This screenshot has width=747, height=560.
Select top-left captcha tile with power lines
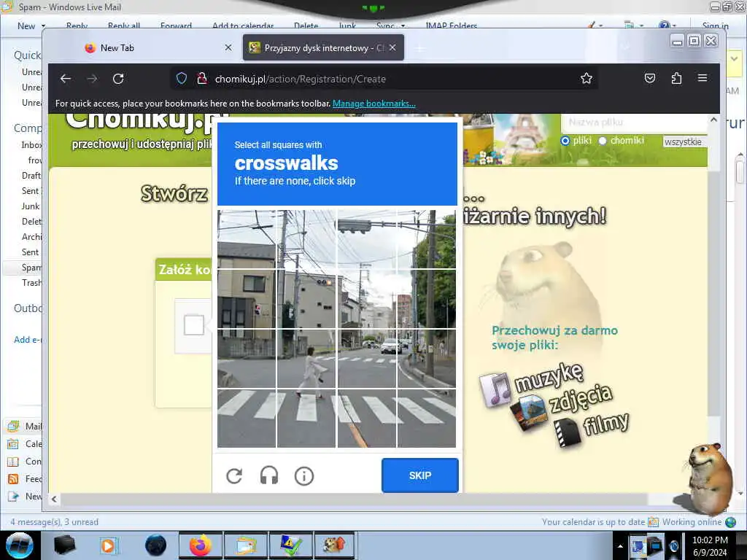tap(247, 239)
